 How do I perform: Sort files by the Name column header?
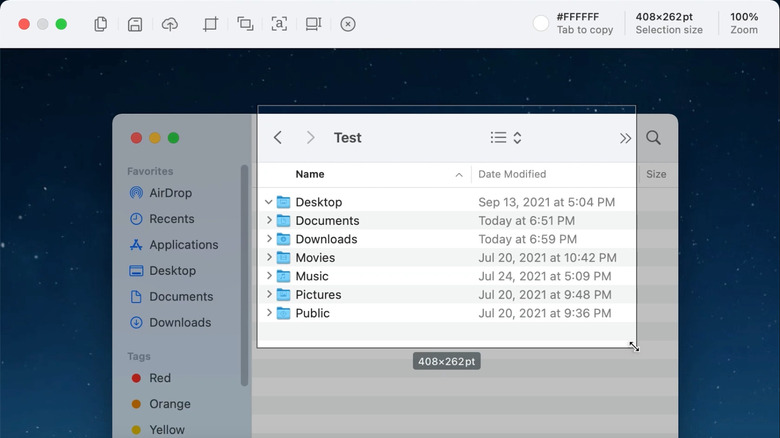310,174
